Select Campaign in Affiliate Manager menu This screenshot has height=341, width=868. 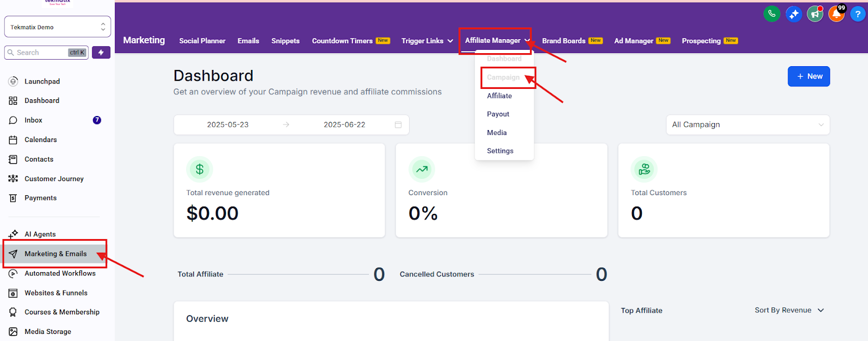tap(503, 78)
